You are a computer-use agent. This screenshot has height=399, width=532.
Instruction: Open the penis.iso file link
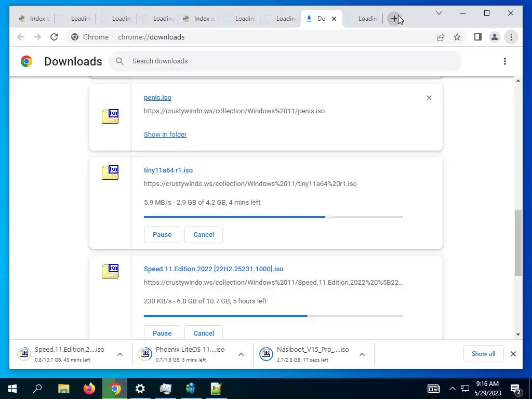(x=157, y=98)
